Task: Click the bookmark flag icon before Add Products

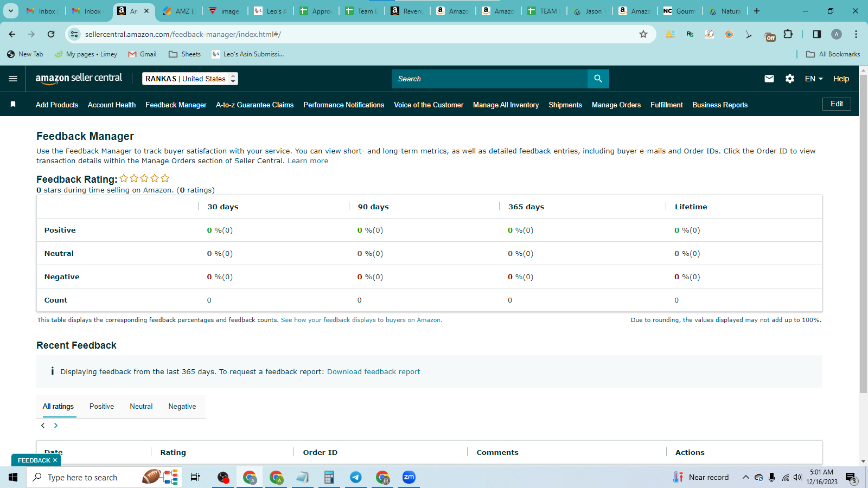Action: coord(13,104)
